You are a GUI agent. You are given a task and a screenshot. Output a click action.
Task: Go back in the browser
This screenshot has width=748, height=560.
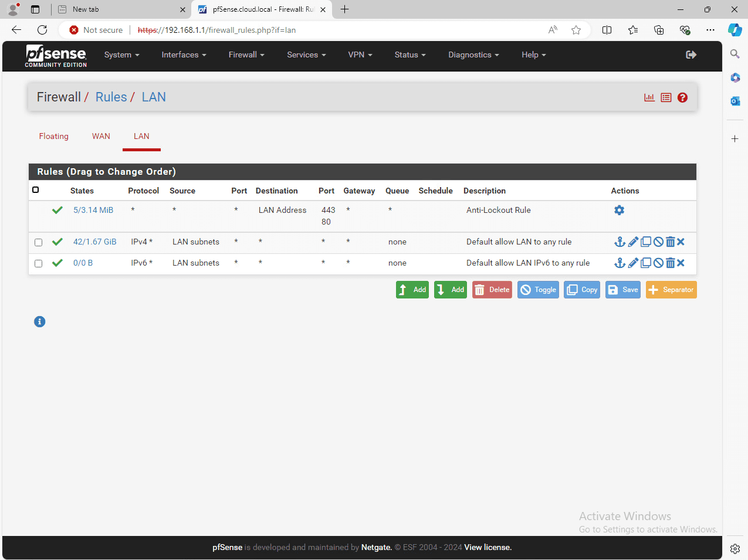click(16, 30)
